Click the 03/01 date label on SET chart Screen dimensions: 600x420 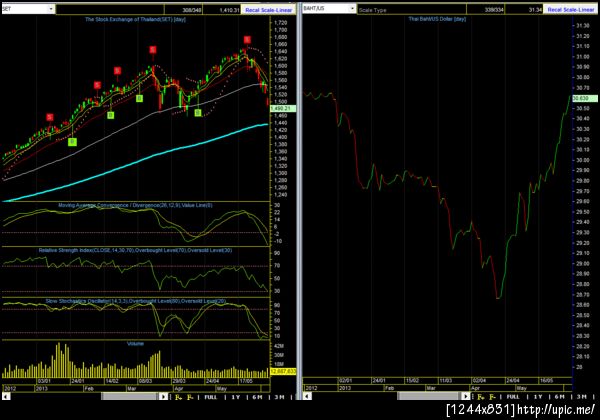tap(43, 381)
